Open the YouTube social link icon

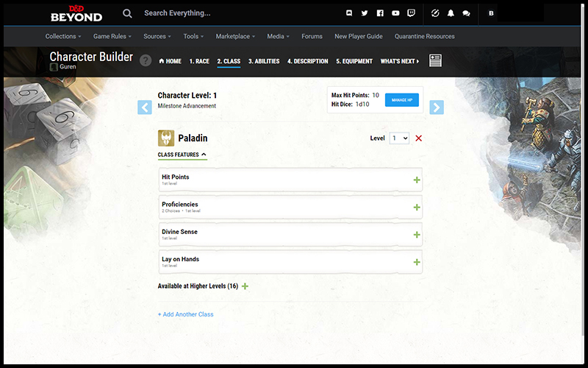coord(395,13)
